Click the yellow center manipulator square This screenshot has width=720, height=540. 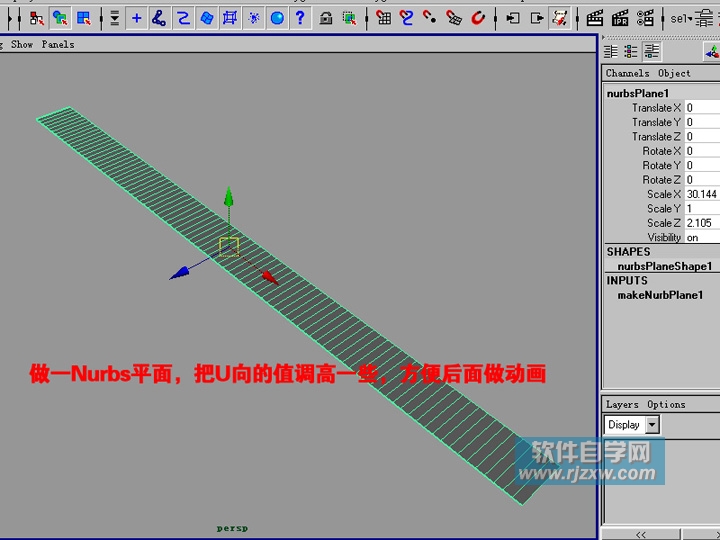[229, 247]
